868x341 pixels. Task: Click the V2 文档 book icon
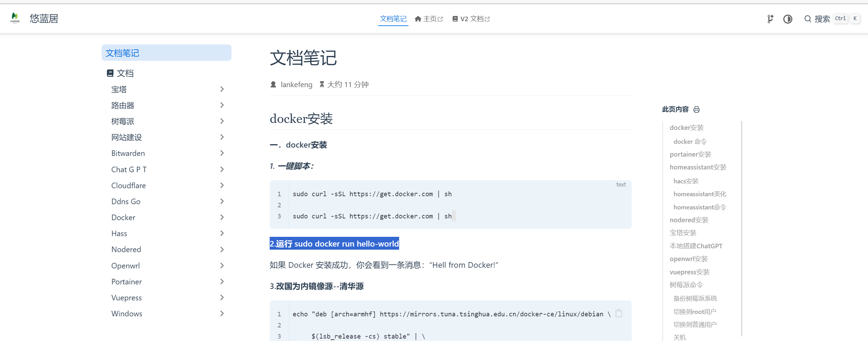[455, 19]
